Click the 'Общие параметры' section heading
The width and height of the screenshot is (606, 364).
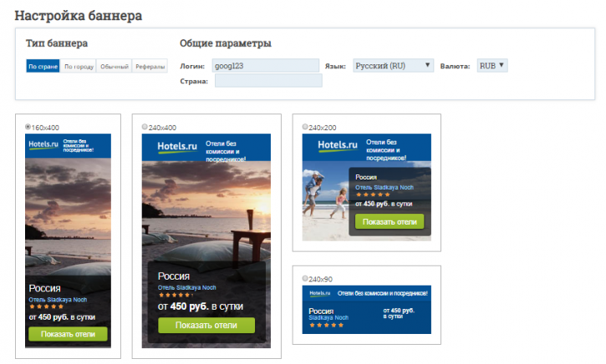pos(226,43)
